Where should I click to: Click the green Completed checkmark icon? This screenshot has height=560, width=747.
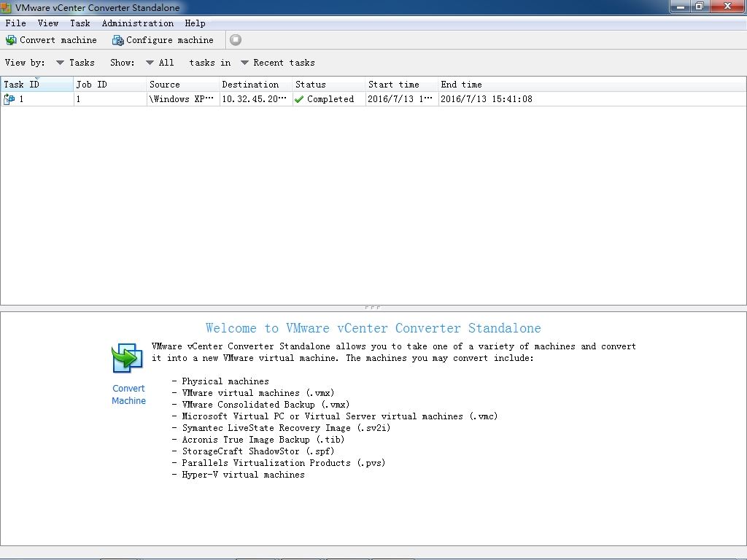coord(299,99)
